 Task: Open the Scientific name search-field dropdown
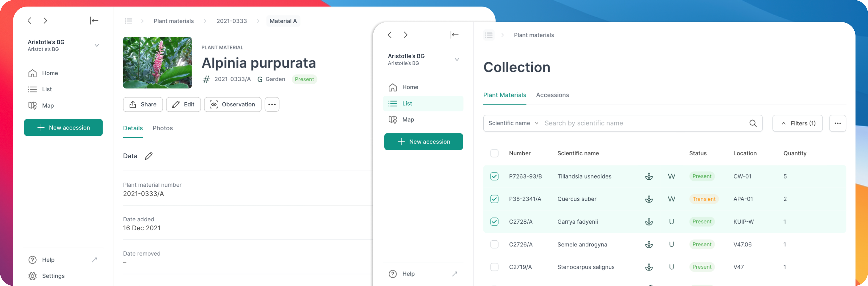[513, 123]
